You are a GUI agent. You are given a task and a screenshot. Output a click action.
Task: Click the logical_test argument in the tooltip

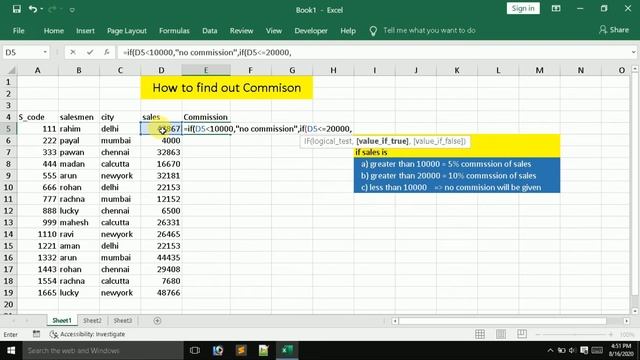pyautogui.click(x=332, y=141)
